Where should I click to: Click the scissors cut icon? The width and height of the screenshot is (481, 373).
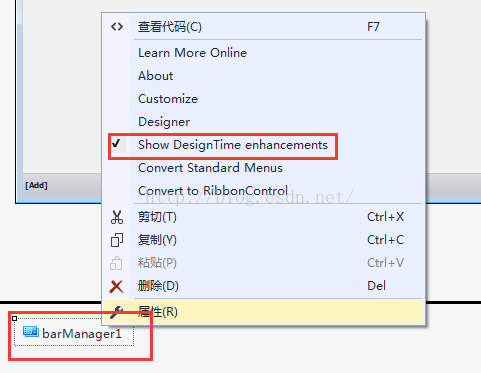117,217
